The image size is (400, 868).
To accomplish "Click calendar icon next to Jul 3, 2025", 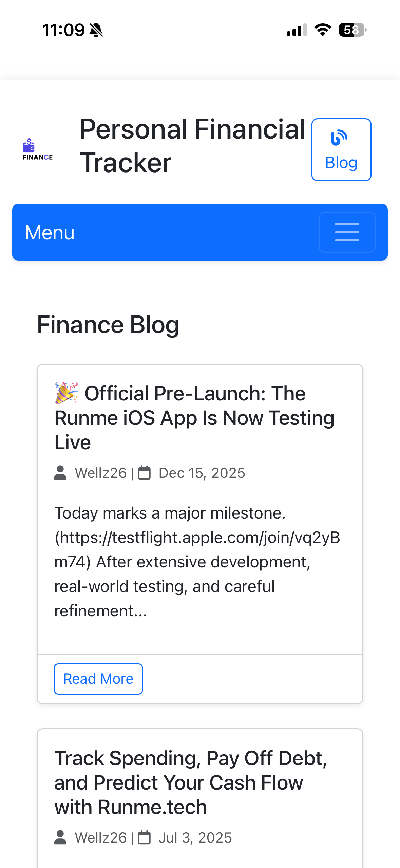I will coord(145,837).
